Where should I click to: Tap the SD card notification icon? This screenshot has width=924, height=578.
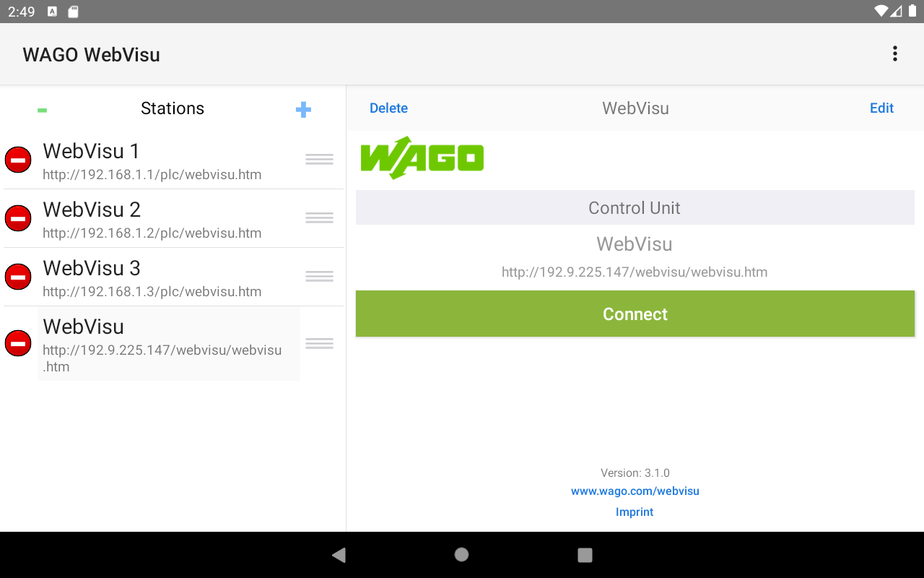[x=73, y=12]
